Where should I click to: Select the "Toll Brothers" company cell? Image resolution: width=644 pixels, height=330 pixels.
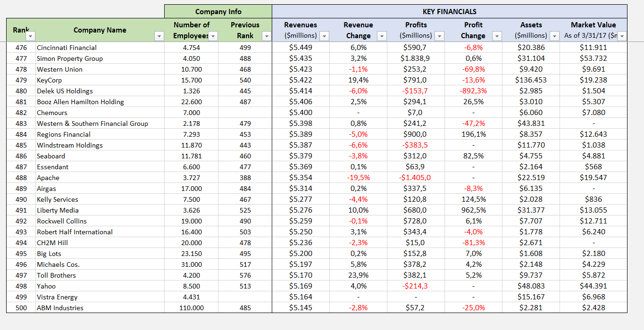click(100, 275)
